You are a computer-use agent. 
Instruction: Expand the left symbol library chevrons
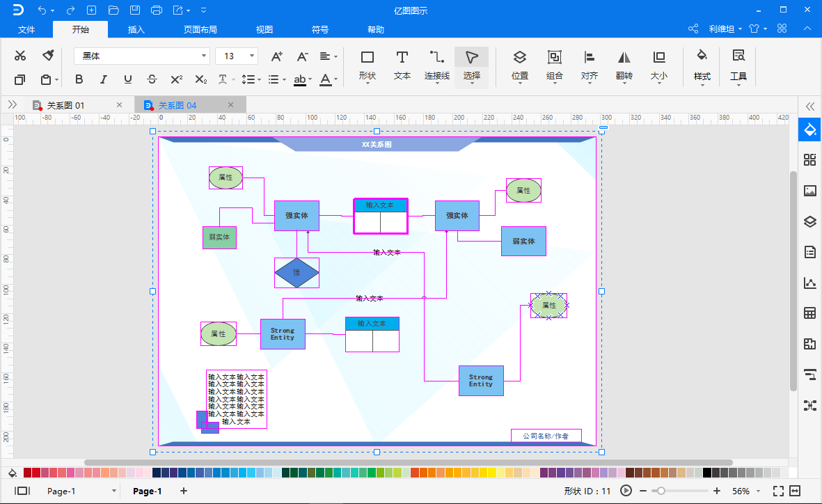(13, 105)
